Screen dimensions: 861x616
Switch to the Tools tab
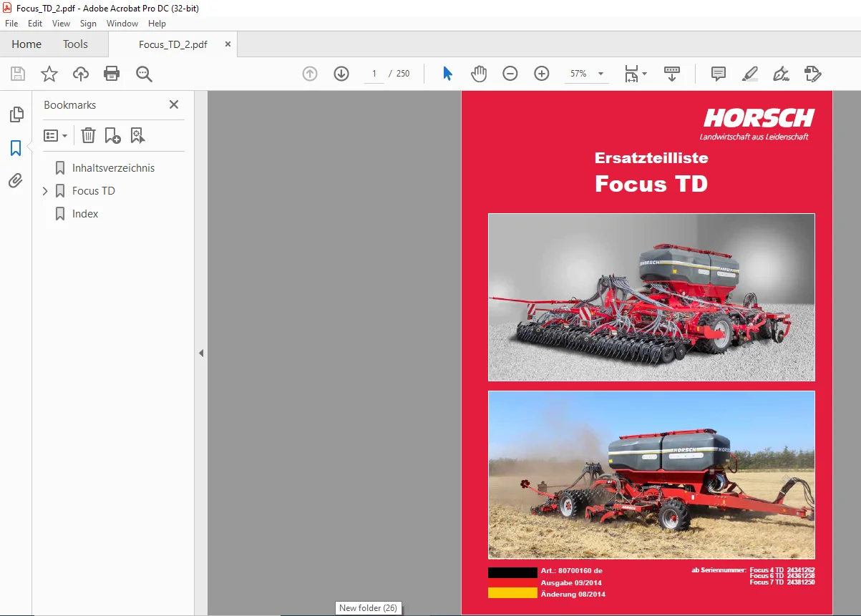(x=75, y=44)
